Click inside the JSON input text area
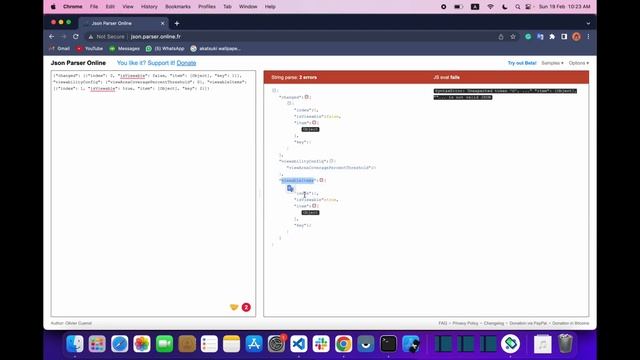 [x=153, y=193]
